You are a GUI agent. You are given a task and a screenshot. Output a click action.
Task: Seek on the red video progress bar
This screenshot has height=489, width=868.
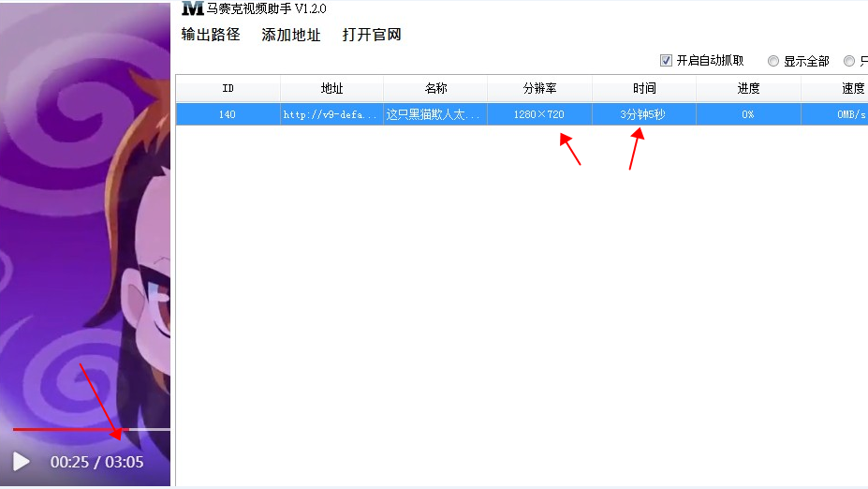(x=66, y=429)
